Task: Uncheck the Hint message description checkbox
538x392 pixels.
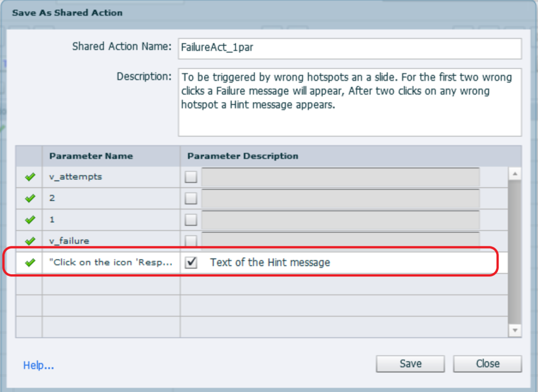Action: pyautogui.click(x=190, y=261)
